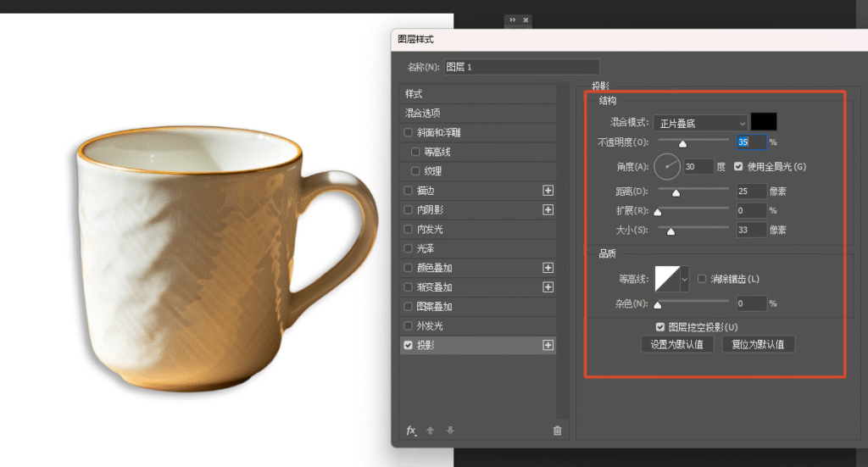Viewport: 868px width, 467px height.
Task: Enable 内发光 checkbox
Action: 408,229
